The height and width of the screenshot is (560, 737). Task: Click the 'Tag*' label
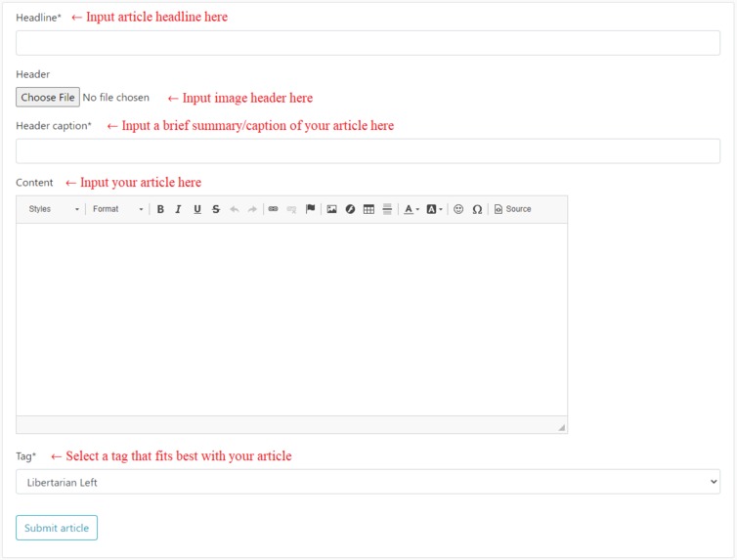pyautogui.click(x=25, y=456)
